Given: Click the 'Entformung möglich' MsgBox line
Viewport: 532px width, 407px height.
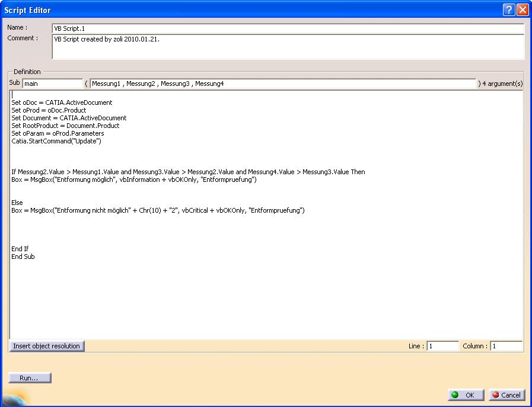Looking at the screenshot, I should coord(134,180).
